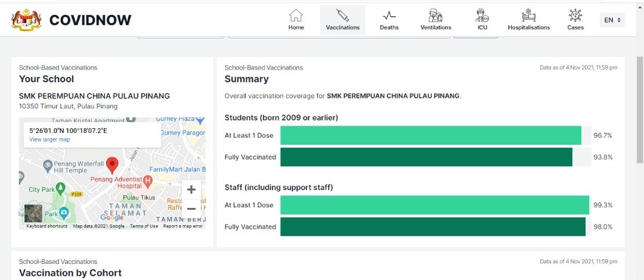Click the 96.7% students value

click(x=602, y=135)
